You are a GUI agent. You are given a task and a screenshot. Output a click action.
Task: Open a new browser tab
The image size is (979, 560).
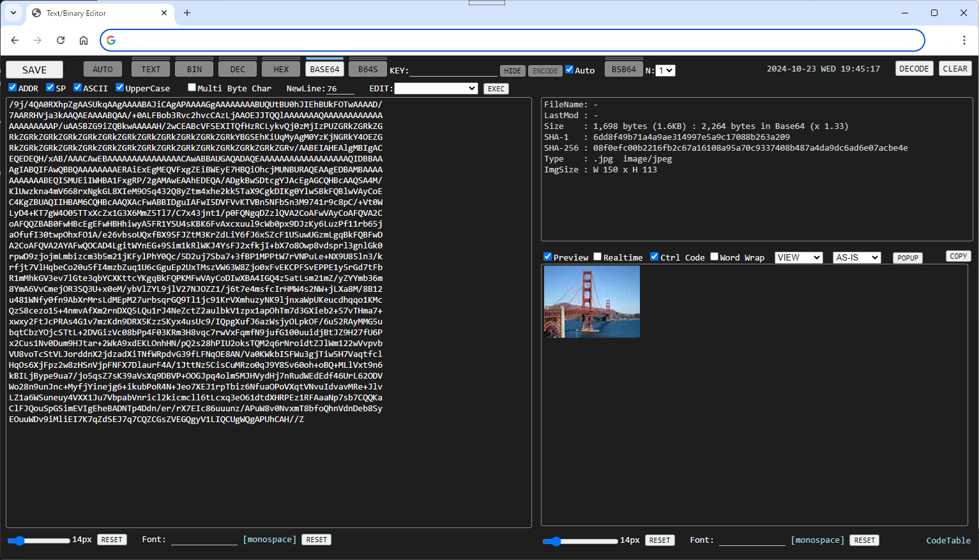click(x=187, y=13)
